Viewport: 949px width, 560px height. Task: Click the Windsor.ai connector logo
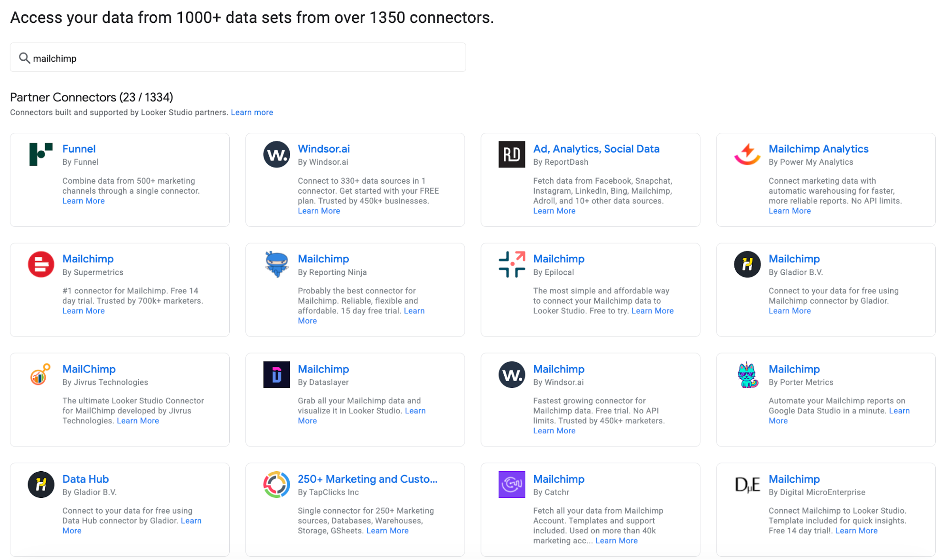pos(276,154)
